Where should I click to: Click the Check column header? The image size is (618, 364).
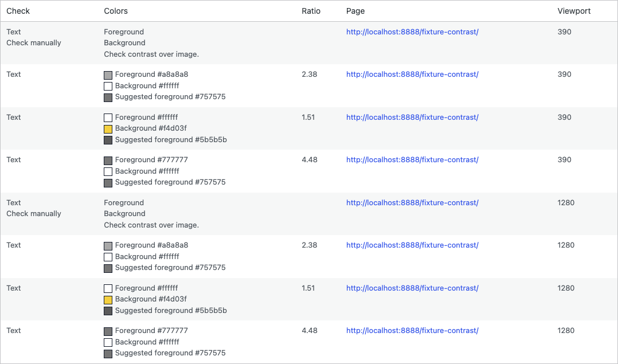pyautogui.click(x=18, y=11)
